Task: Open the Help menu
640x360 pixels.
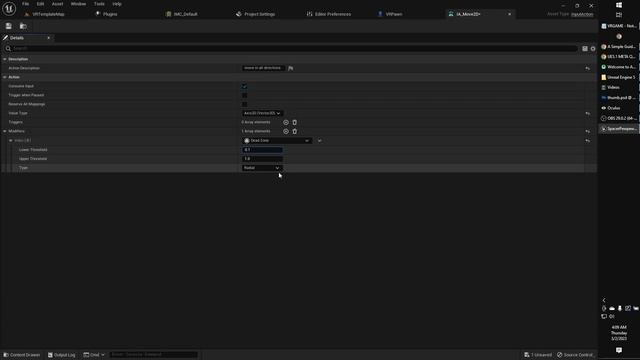Action: pos(117,4)
